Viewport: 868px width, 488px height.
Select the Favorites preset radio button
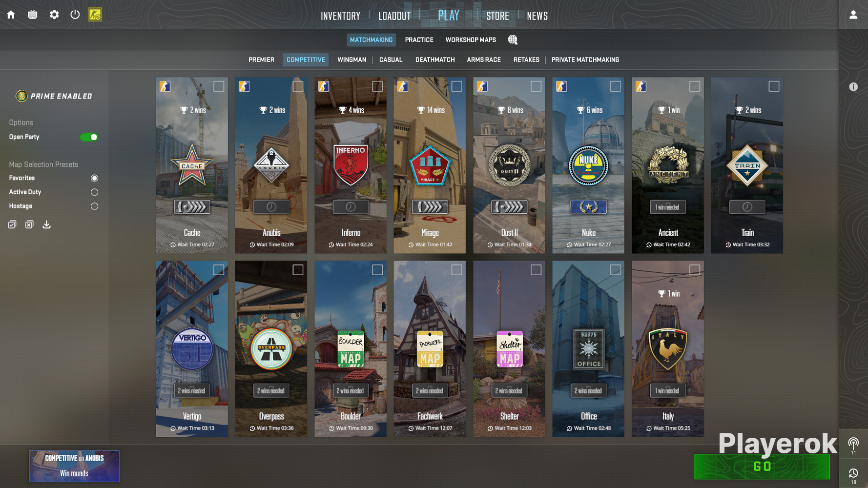(x=94, y=178)
